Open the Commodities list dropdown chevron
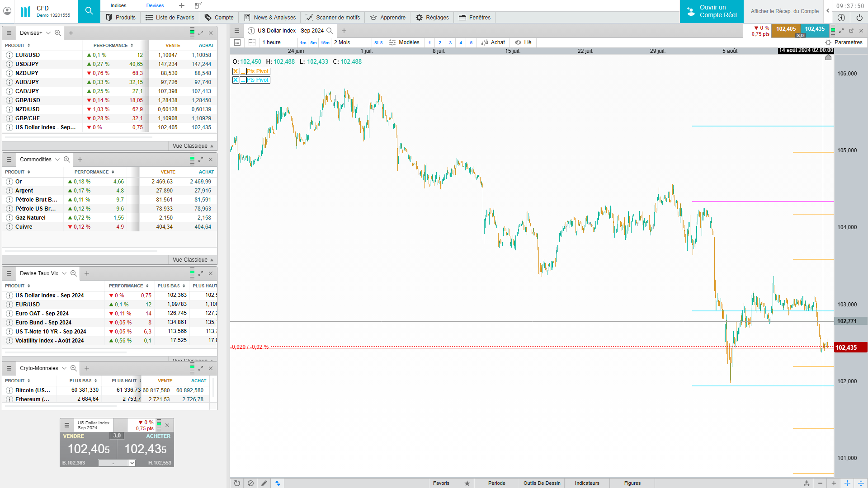 click(x=57, y=160)
